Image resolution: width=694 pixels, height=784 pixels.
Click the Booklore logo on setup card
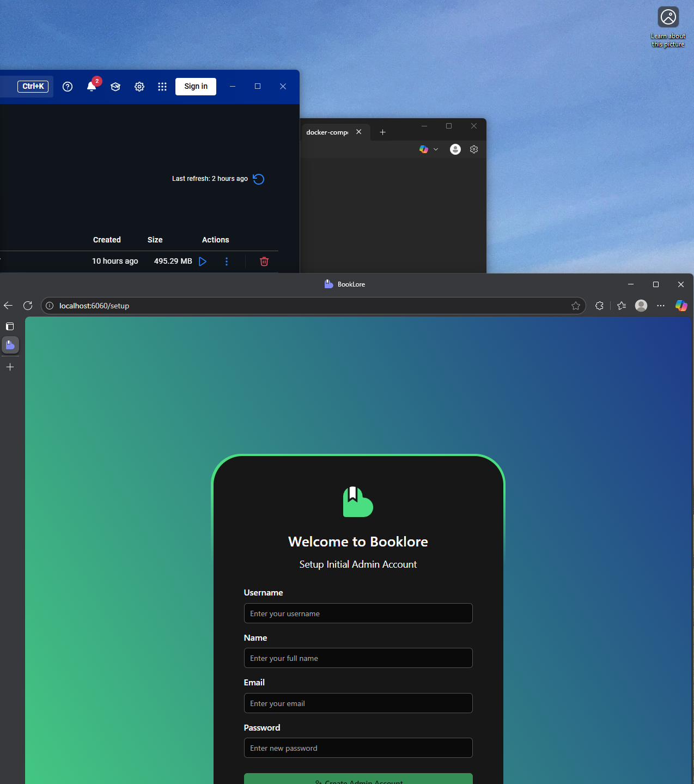click(358, 502)
